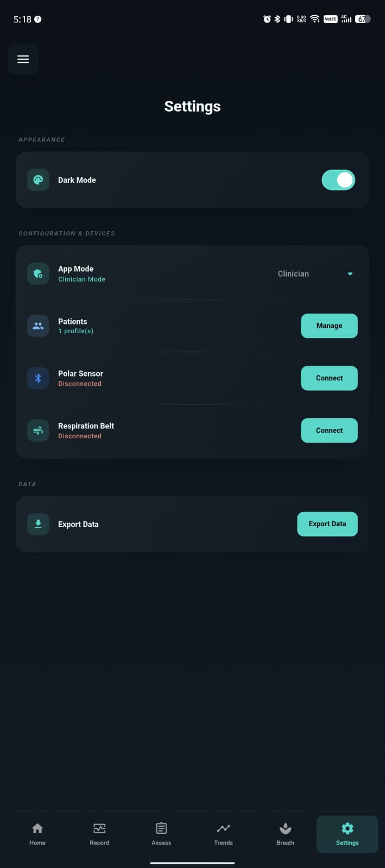Viewport: 385px width, 868px height.
Task: Tap the Dark Mode palette icon
Action: click(x=38, y=180)
